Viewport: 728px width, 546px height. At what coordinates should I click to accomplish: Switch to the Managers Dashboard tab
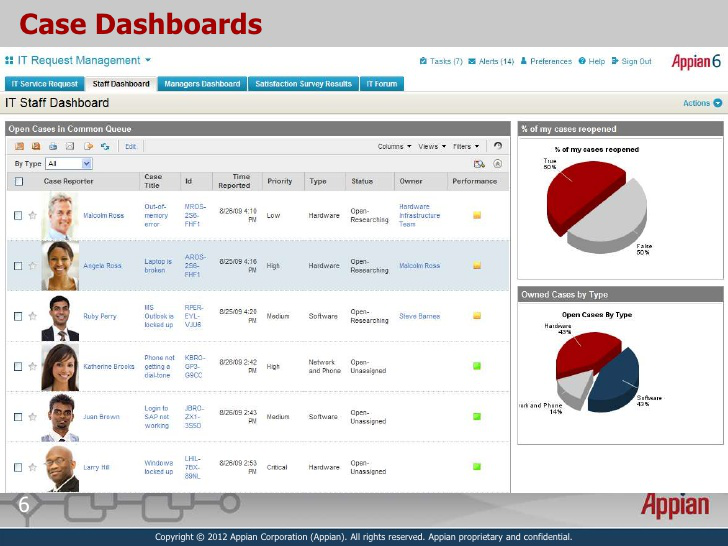[202, 84]
